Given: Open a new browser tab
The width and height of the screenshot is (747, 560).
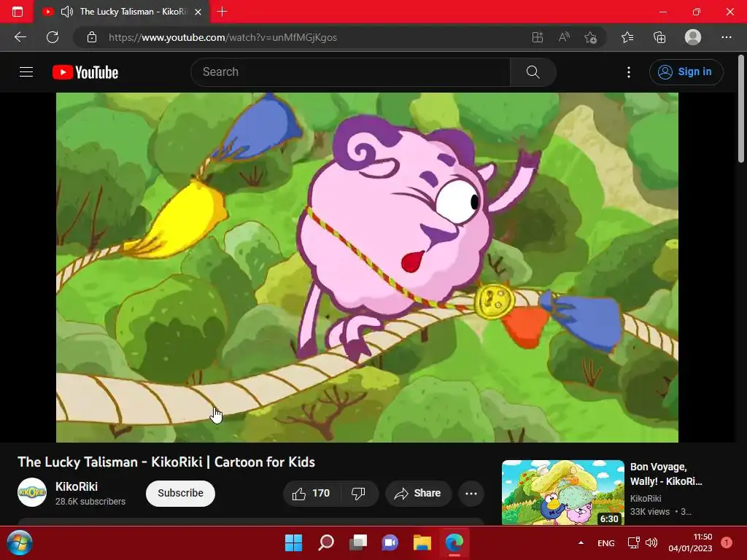Looking at the screenshot, I should [222, 12].
